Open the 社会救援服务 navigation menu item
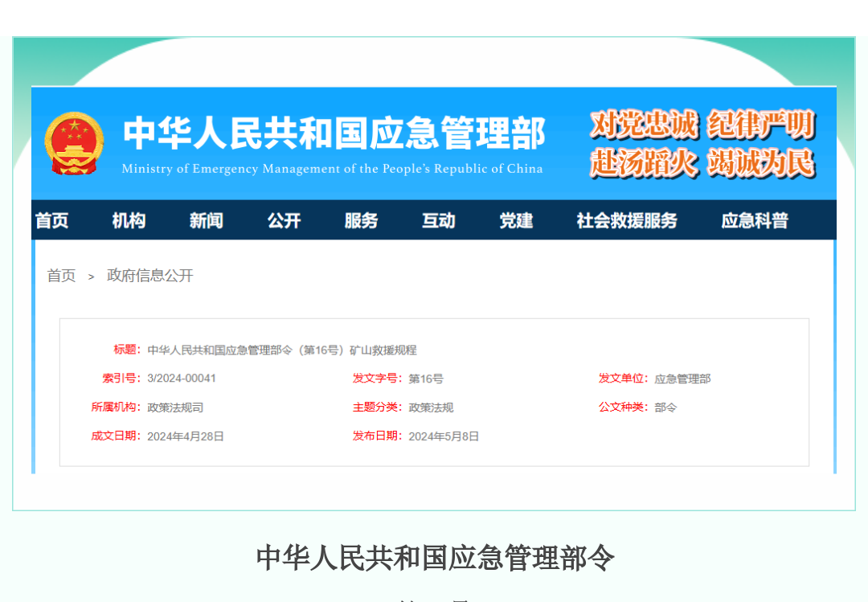This screenshot has width=868, height=602. [627, 220]
